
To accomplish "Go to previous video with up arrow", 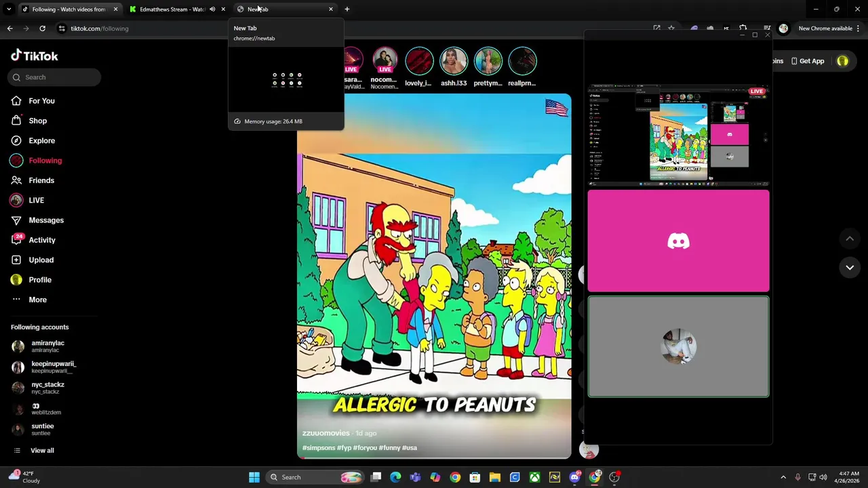I will point(850,239).
